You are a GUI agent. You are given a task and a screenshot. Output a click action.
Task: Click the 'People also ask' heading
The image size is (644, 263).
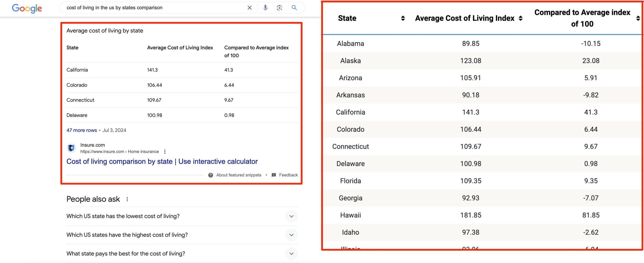pyautogui.click(x=93, y=199)
